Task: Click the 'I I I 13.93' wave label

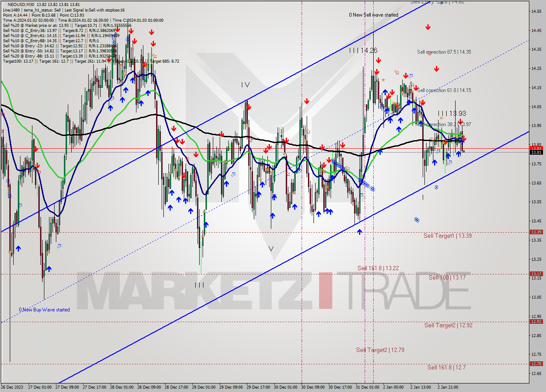Action: (452, 113)
